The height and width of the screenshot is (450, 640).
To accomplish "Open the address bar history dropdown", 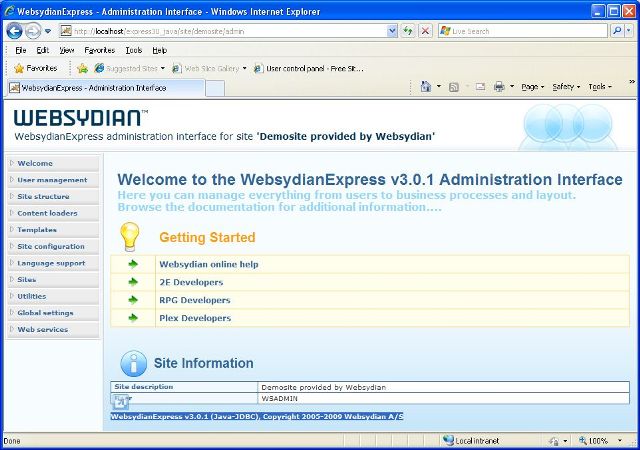I will click(392, 31).
